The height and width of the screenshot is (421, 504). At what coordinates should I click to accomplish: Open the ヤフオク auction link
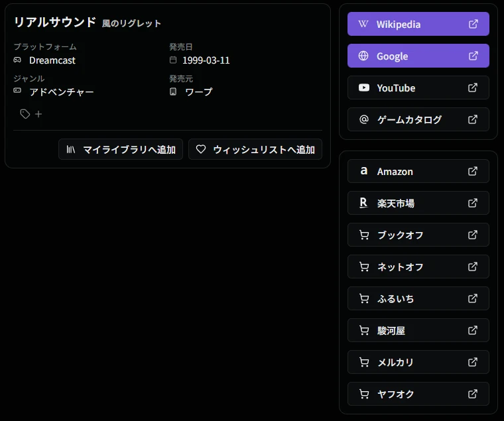[418, 394]
